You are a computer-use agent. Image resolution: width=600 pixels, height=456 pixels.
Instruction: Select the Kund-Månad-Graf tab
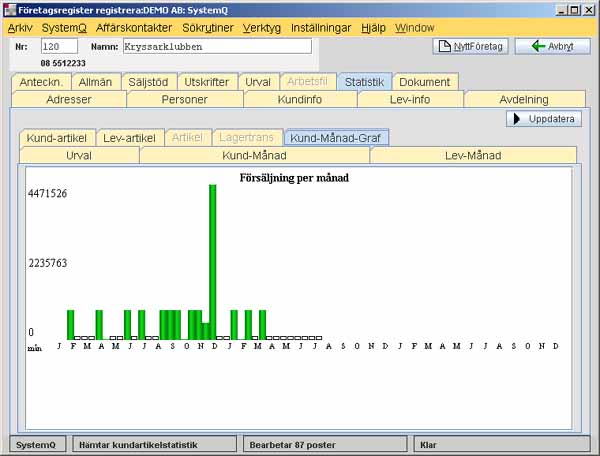pyautogui.click(x=336, y=138)
